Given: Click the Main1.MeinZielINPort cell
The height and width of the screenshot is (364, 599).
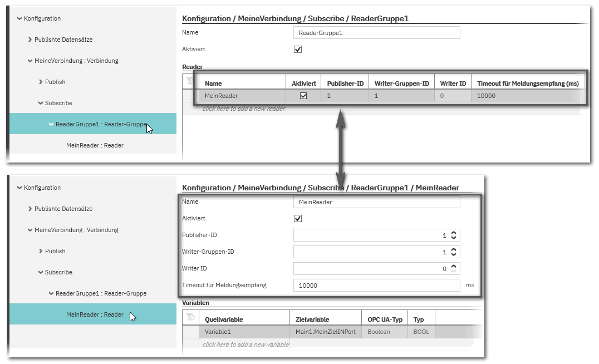Looking at the screenshot, I should coord(326,332).
